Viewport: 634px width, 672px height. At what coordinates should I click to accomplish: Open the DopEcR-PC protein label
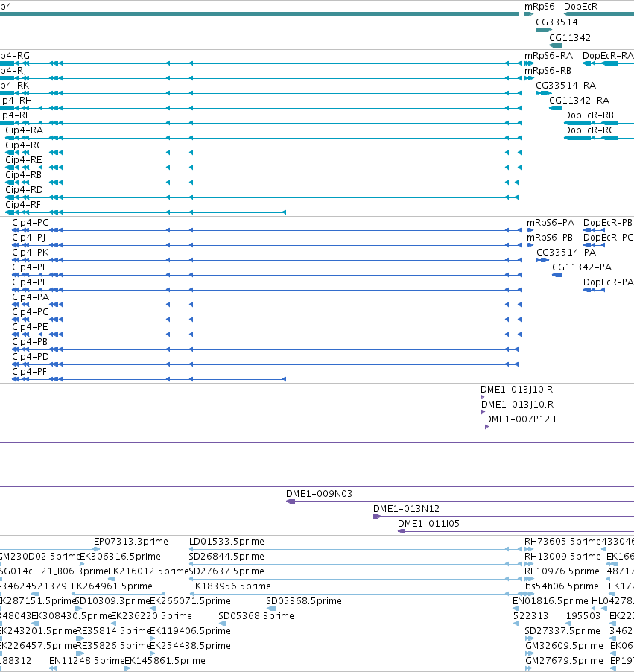point(608,238)
